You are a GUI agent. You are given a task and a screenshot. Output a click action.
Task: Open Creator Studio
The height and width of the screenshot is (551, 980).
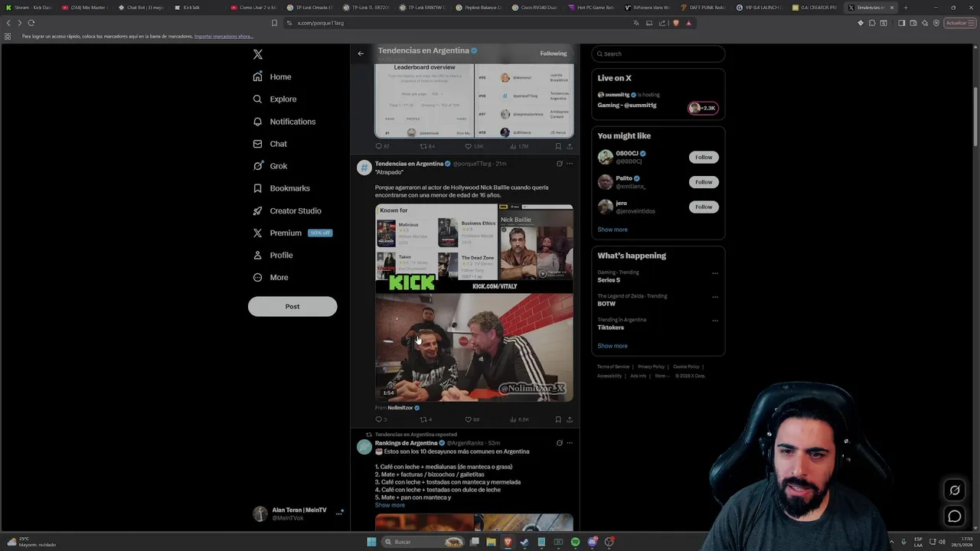click(x=287, y=210)
